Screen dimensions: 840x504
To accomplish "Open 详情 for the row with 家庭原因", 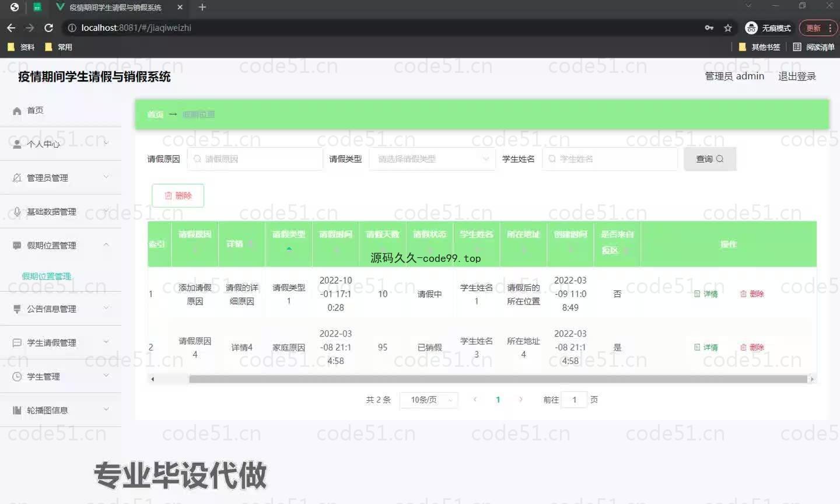I will coord(706,347).
